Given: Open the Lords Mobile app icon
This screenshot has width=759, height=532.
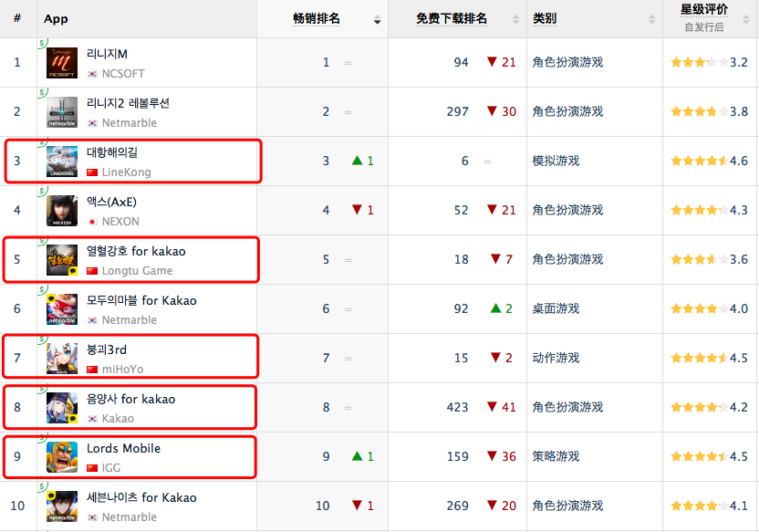Looking at the screenshot, I should (62, 457).
